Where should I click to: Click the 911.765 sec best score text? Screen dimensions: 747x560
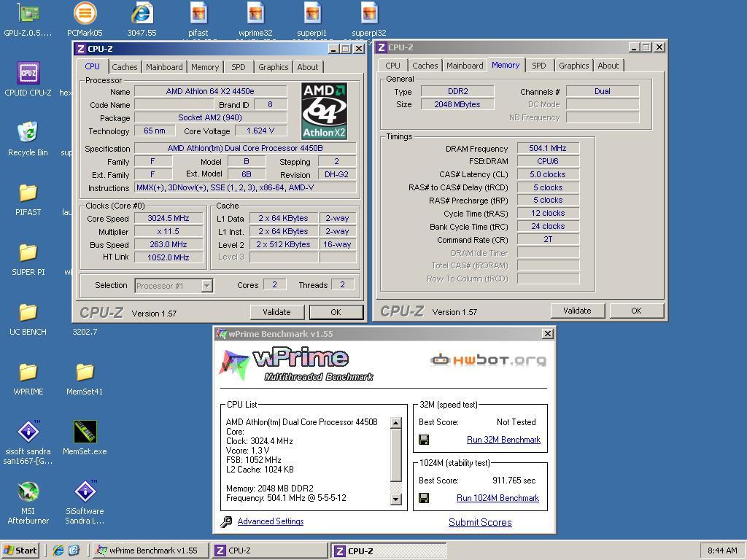pyautogui.click(x=514, y=481)
